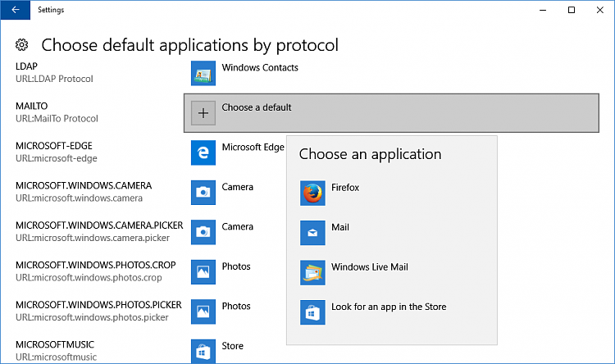Click 'Store' label for MICROSOFTMUSIC row
615x364 pixels.
click(233, 346)
